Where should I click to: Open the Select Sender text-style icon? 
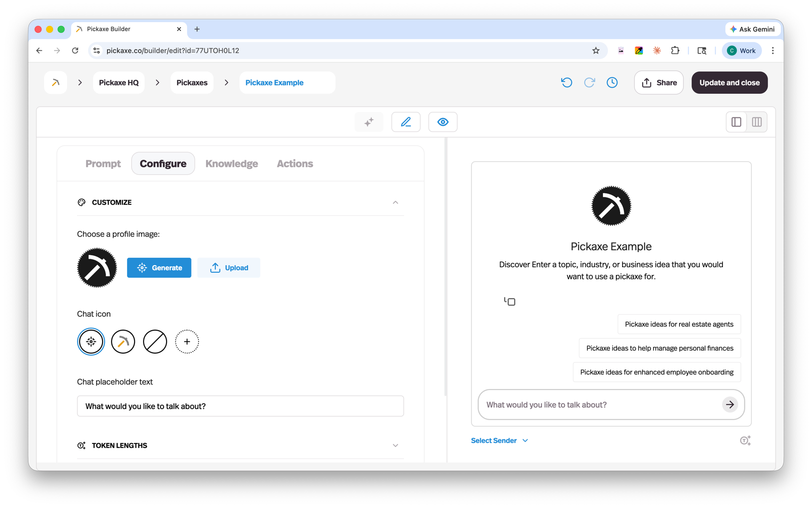(745, 440)
